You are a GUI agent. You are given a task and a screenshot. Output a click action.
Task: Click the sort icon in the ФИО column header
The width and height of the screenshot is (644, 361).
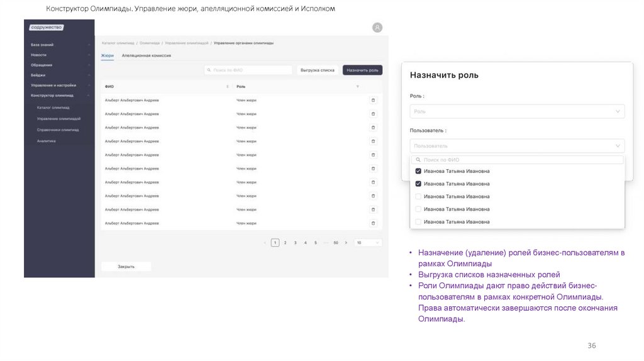pos(228,86)
